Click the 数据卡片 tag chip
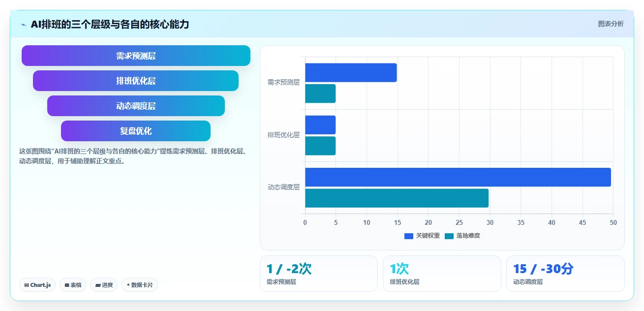 pyautogui.click(x=140, y=285)
